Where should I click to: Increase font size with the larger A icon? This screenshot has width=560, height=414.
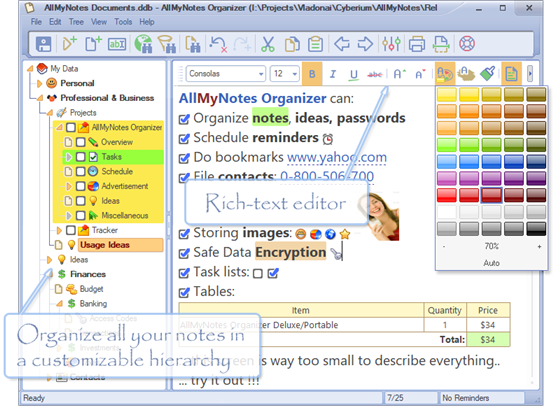[399, 74]
